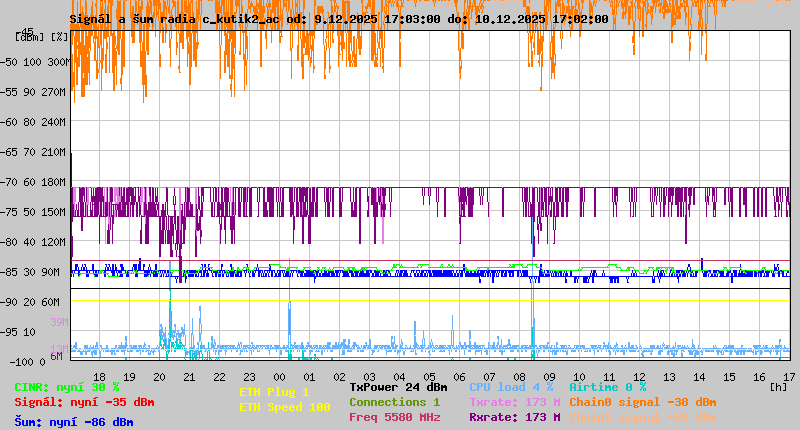This screenshot has width=800, height=430.
Task: Select the 'Signál: nyní -35 dBm' legend entry
Action: coord(84,402)
